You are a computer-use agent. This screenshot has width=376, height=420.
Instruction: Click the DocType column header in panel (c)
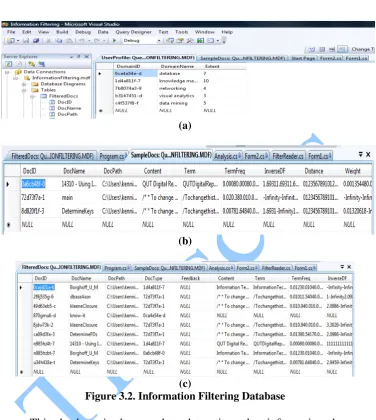pyautogui.click(x=153, y=278)
